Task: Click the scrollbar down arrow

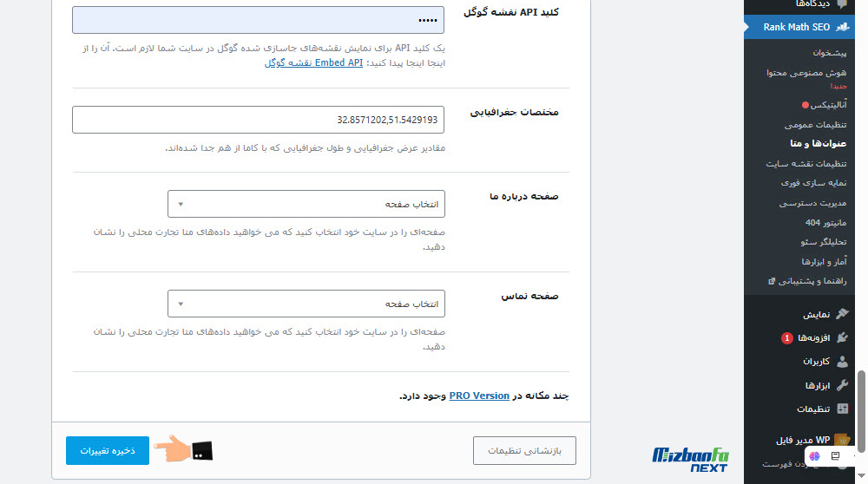Action: click(x=861, y=474)
